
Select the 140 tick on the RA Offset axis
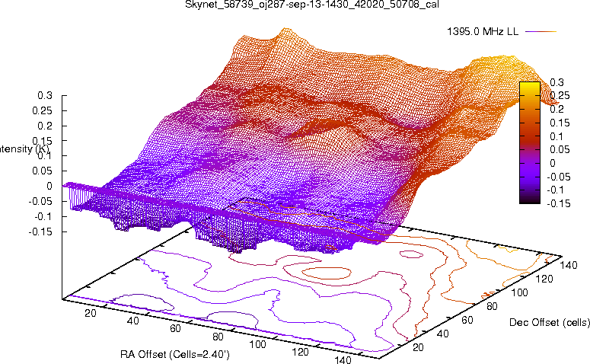343,360
